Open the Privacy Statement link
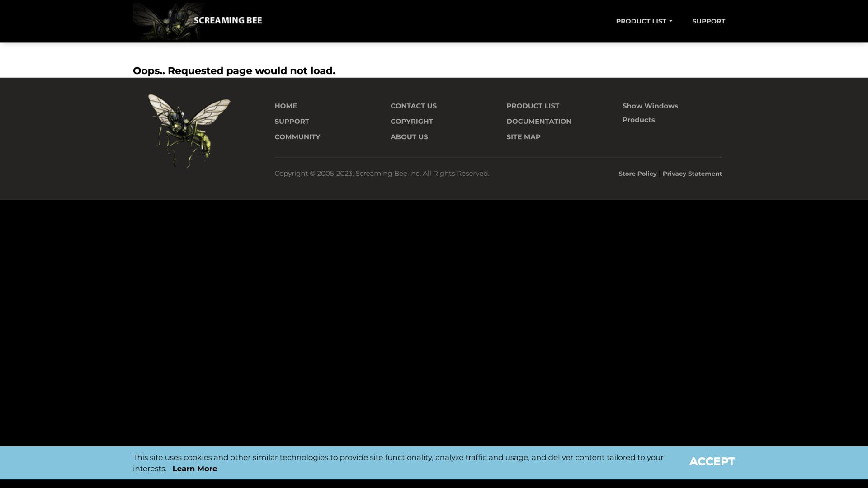Viewport: 868px width, 488px height. coord(692,174)
